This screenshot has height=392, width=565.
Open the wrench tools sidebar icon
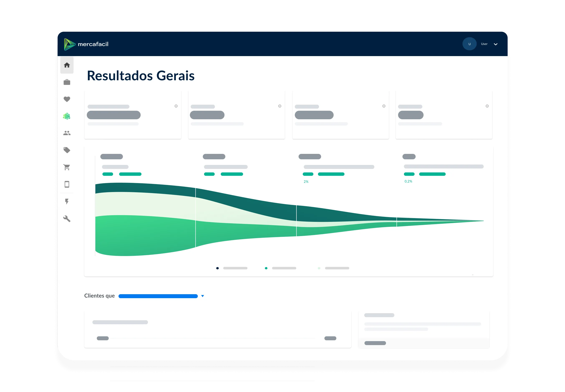67,219
